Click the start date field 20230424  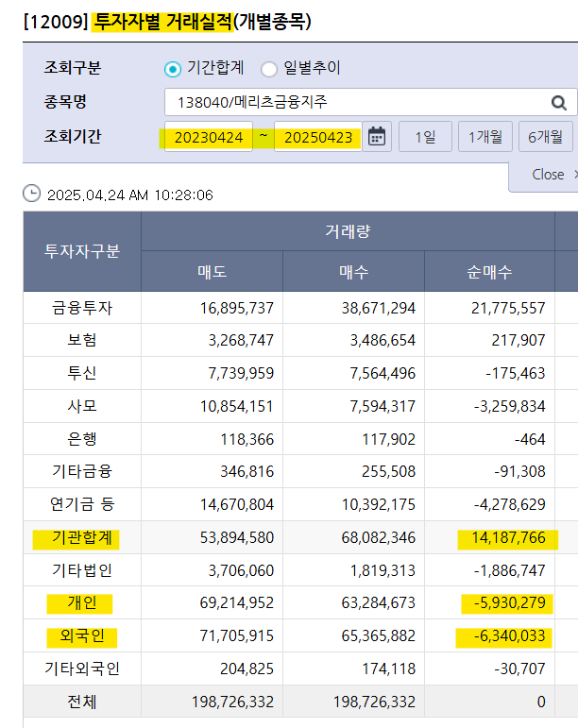pos(209,137)
